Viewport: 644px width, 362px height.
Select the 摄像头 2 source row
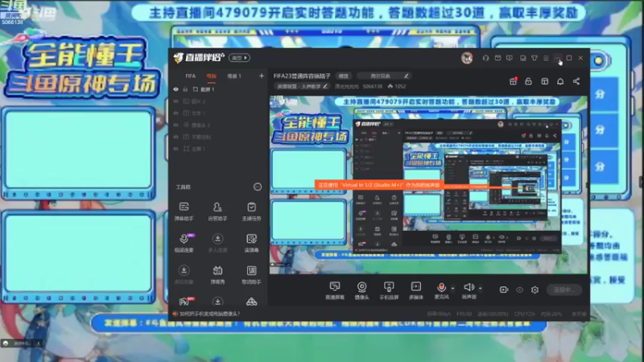[x=217, y=125]
